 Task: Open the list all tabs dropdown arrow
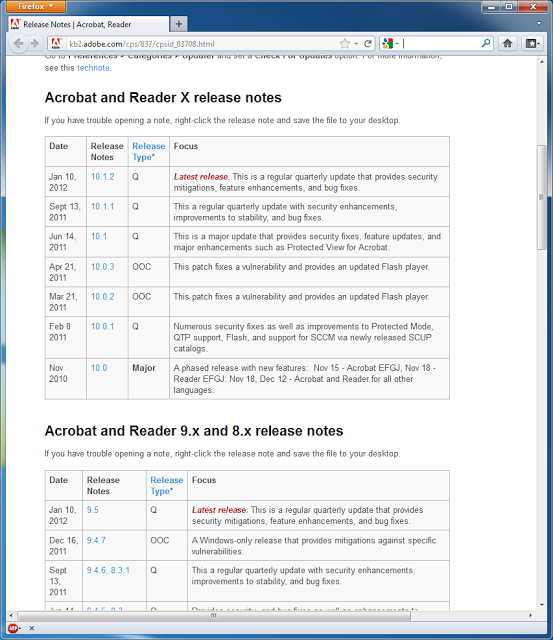(539, 24)
